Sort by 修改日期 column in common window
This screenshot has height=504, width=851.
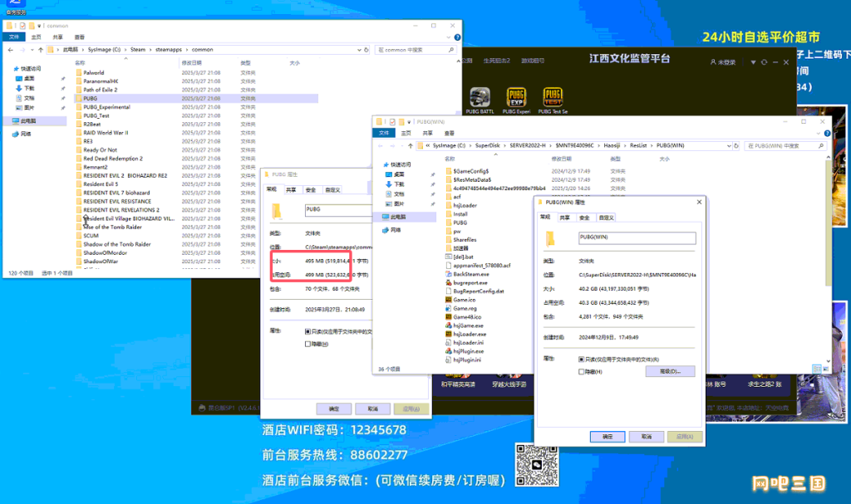(x=192, y=63)
